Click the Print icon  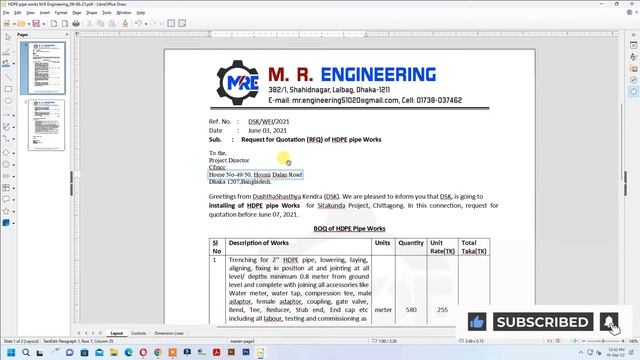click(76, 24)
